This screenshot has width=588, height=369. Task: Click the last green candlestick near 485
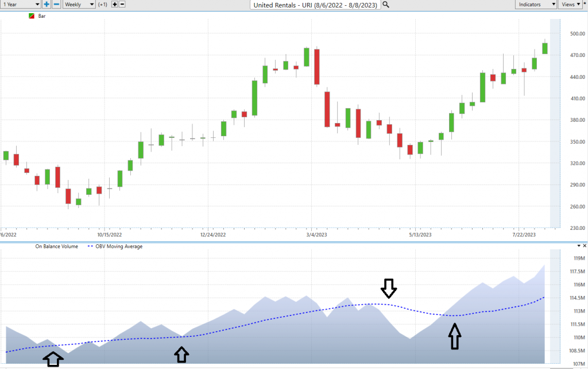click(545, 48)
